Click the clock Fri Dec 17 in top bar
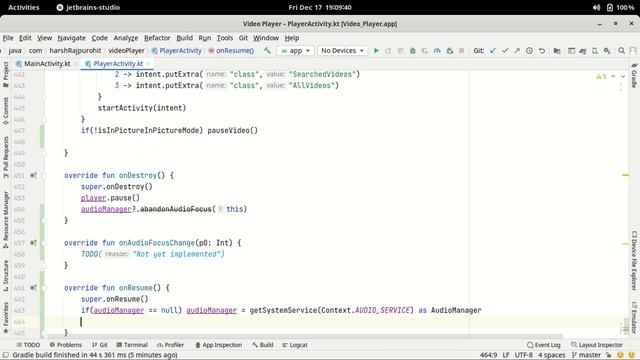 [320, 7]
